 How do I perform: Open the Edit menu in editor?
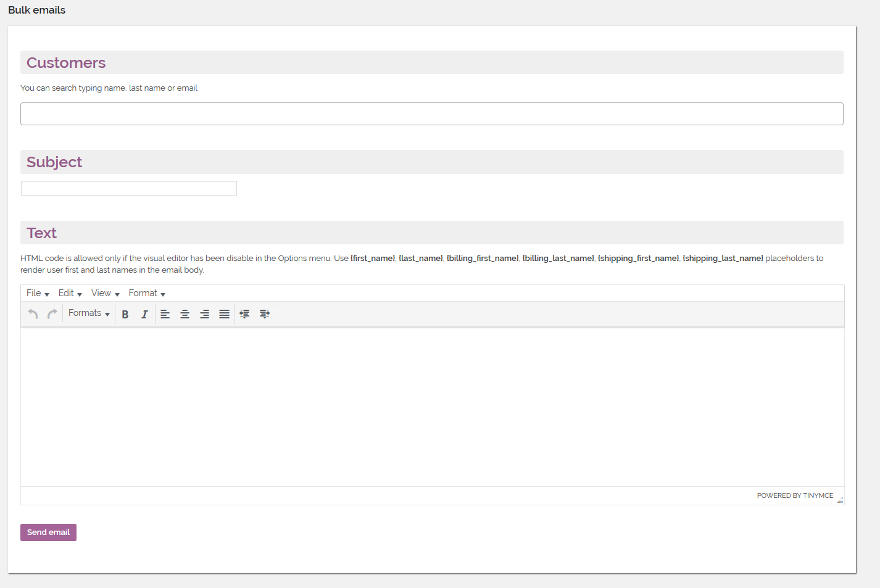point(70,293)
